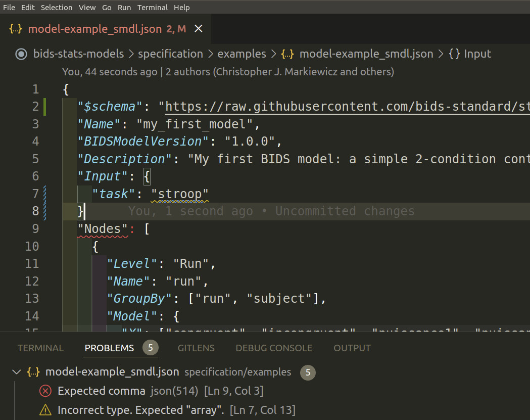Screen dimensions: 530x420
Task: Open the examples breadcrumb dropdown
Action: pyautogui.click(x=242, y=54)
